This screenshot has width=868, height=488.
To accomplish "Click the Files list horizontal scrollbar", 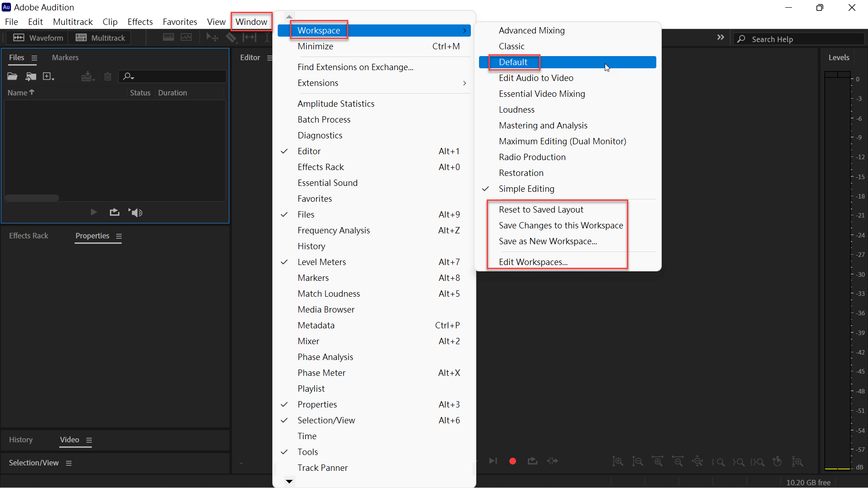I will point(32,198).
